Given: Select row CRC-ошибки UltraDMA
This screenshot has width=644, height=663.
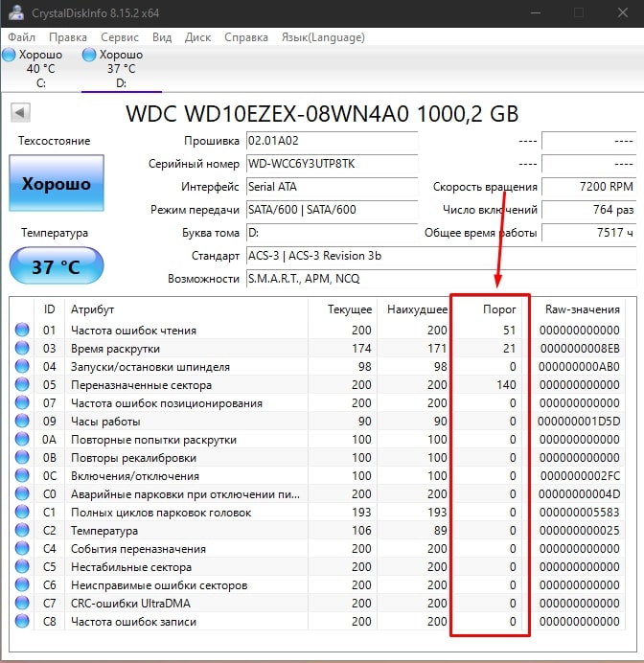Looking at the screenshot, I should coord(319,603).
